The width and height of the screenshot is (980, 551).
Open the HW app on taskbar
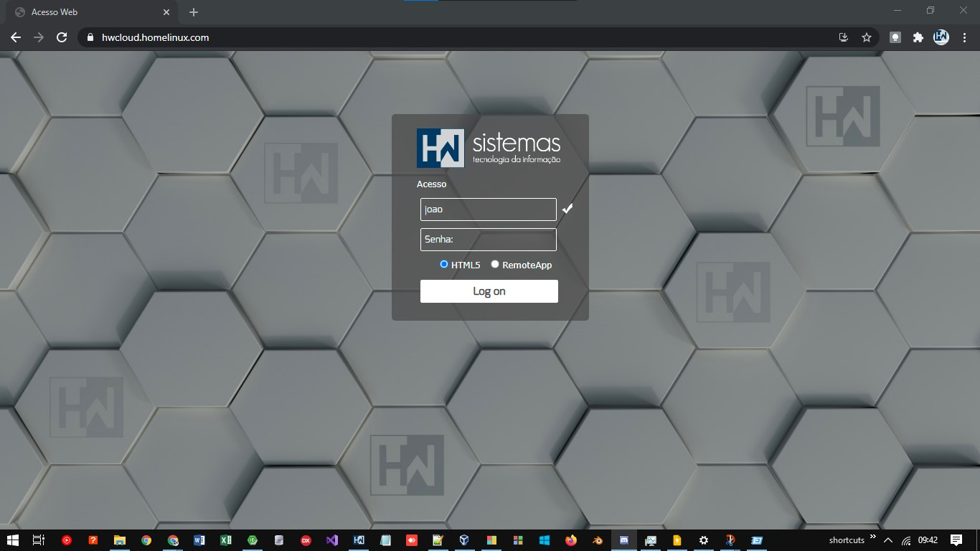[x=359, y=540]
